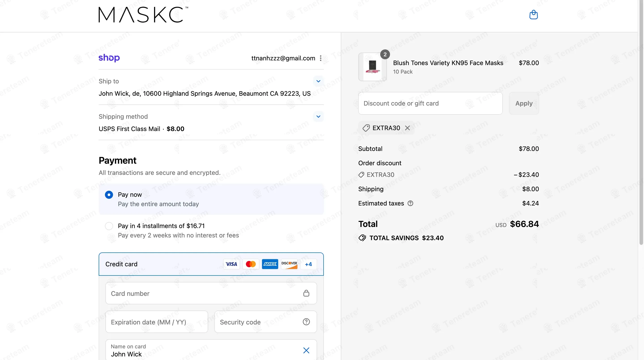
Task: Click the +4 more cards badge
Action: 308,264
